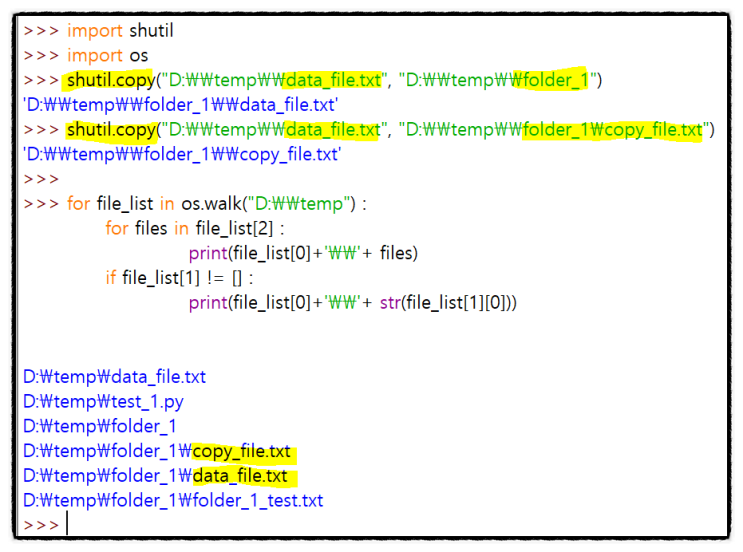Click 'for files in file_list[2]' line
The image size is (743, 552).
pyautogui.click(x=195, y=228)
